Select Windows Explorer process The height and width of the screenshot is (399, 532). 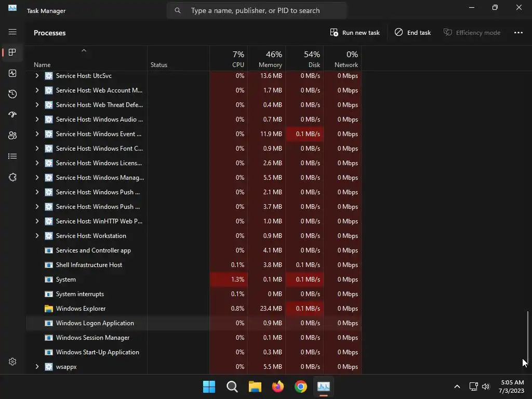pos(194,309)
